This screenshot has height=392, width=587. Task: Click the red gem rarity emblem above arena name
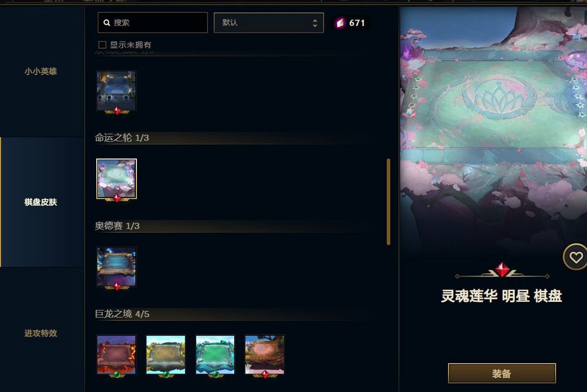click(502, 270)
